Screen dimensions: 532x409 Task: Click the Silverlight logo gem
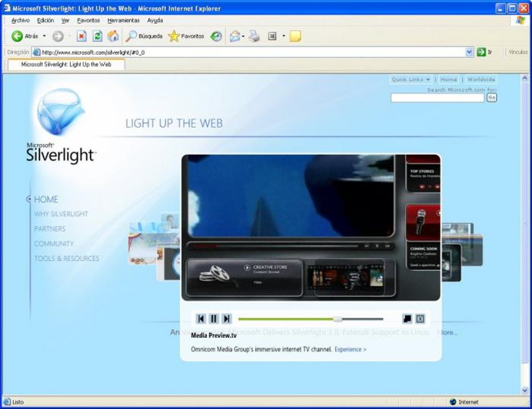(61, 111)
